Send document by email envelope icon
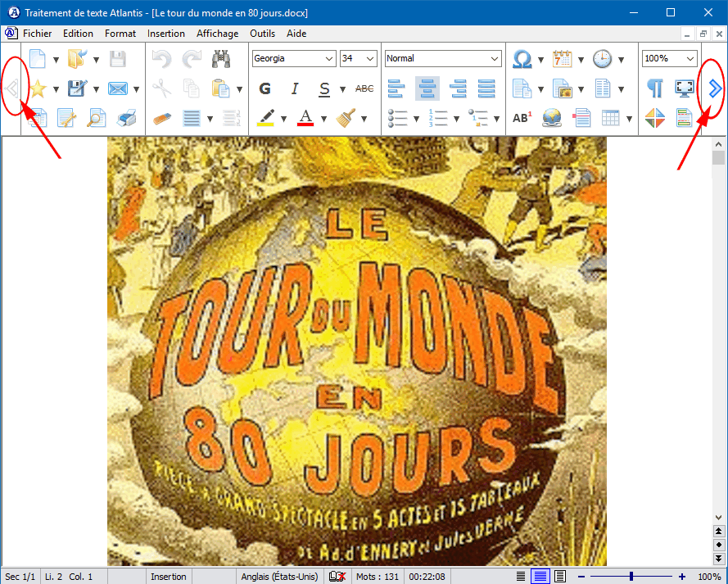Viewport: 728px width, 584px height. pos(117,88)
